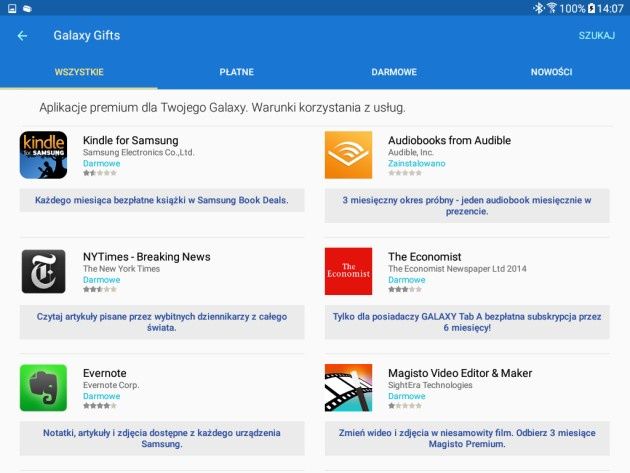
Task: Select the Evernote title
Action: (104, 373)
